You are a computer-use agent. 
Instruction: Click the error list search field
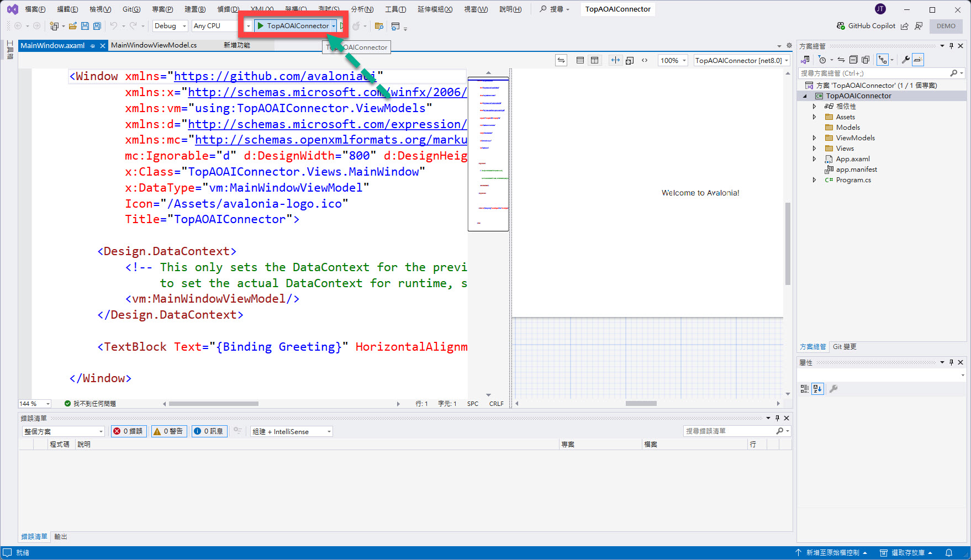(737, 431)
